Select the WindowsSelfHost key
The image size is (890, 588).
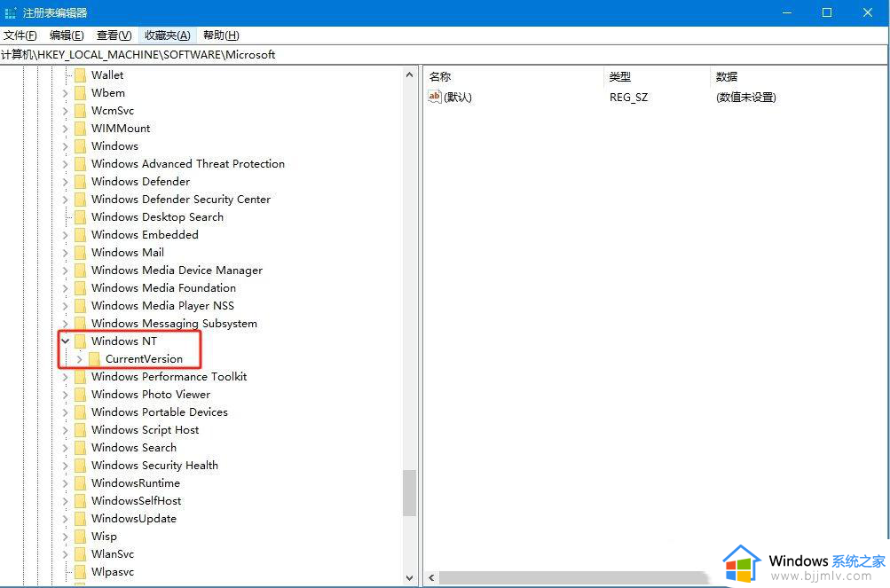click(137, 500)
